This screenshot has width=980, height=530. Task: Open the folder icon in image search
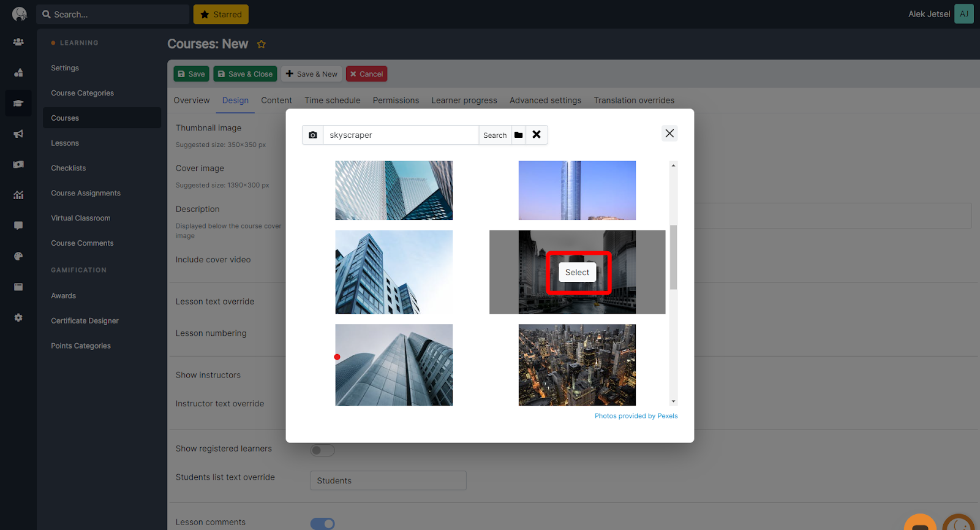(519, 135)
